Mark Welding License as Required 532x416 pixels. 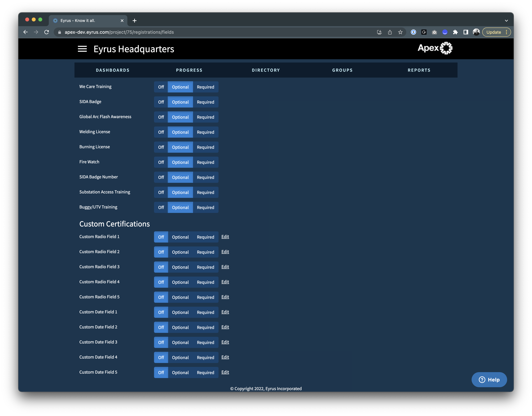click(206, 132)
